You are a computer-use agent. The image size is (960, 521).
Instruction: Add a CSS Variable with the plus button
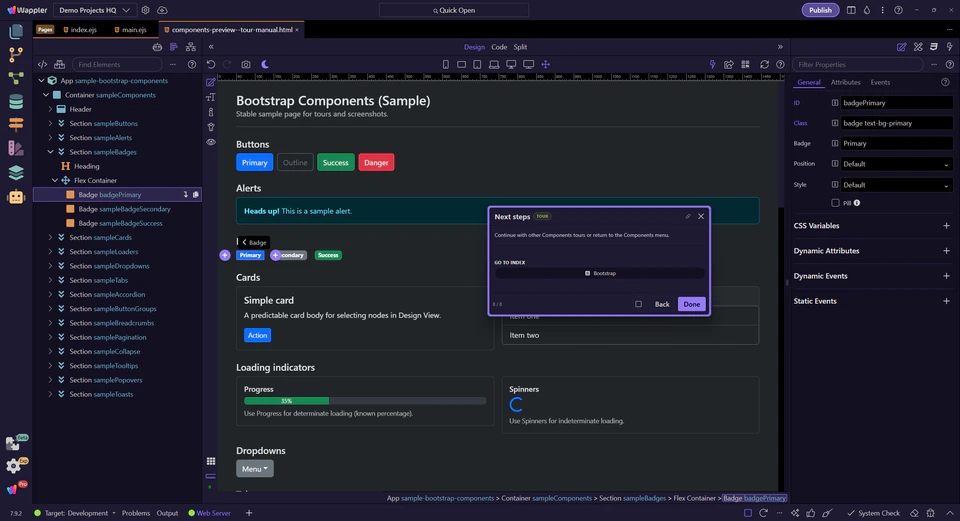click(947, 226)
